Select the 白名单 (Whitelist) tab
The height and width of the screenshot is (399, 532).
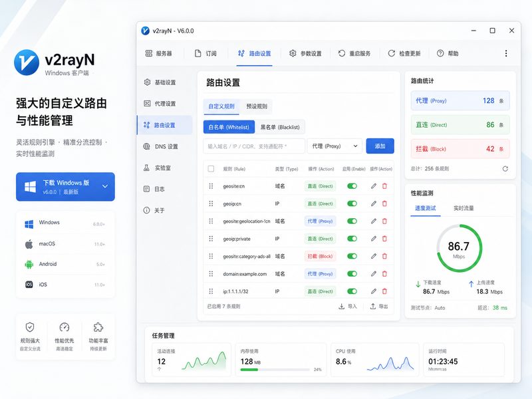pyautogui.click(x=229, y=127)
